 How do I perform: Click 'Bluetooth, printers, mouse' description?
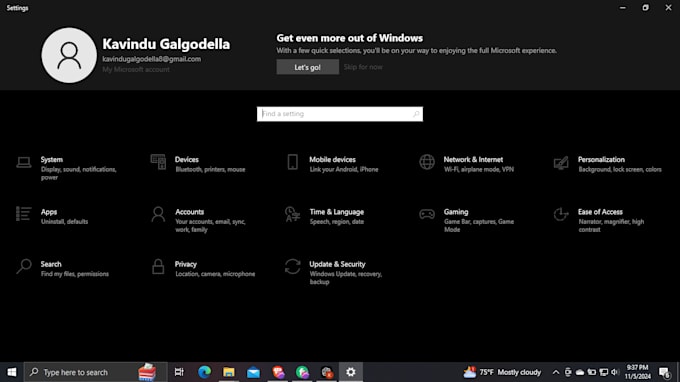coord(210,170)
